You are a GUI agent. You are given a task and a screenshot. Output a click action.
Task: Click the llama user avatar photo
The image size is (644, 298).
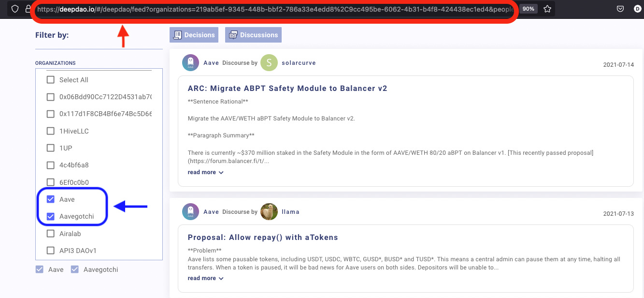[269, 211]
